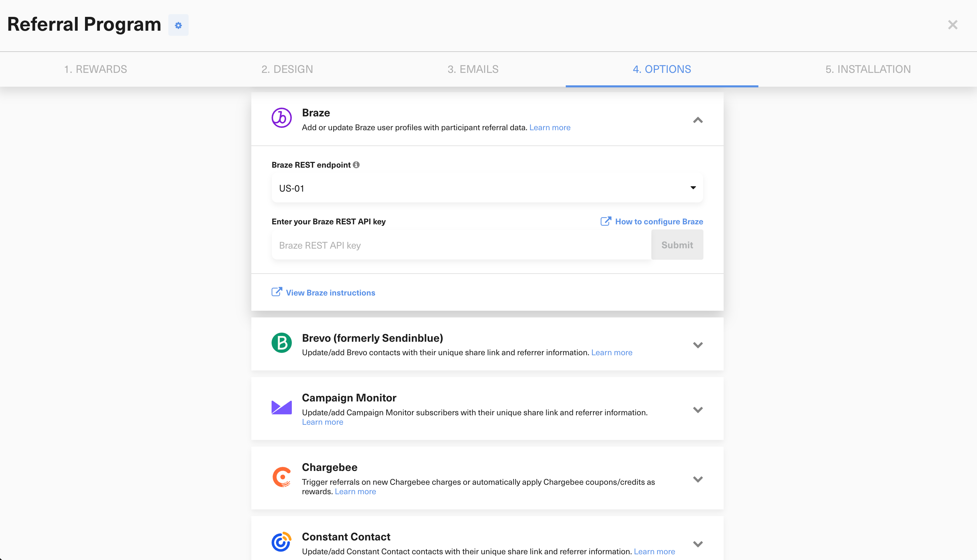Click the Campaign Monitor envelope icon
This screenshot has width=977, height=560.
282,407
